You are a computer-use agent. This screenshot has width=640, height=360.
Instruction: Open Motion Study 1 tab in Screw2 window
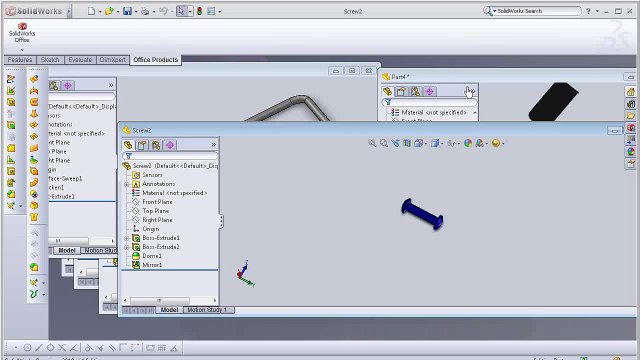207,310
